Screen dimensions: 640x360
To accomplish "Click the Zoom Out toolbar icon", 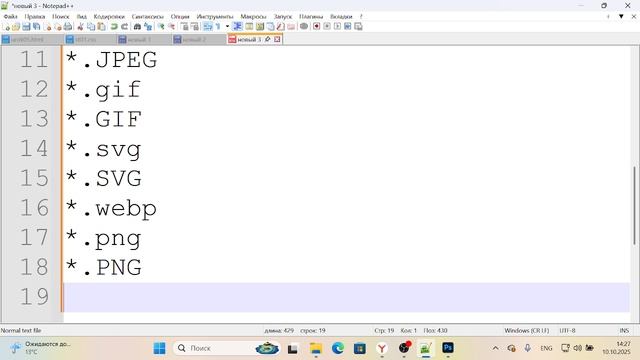I will [x=171, y=27].
